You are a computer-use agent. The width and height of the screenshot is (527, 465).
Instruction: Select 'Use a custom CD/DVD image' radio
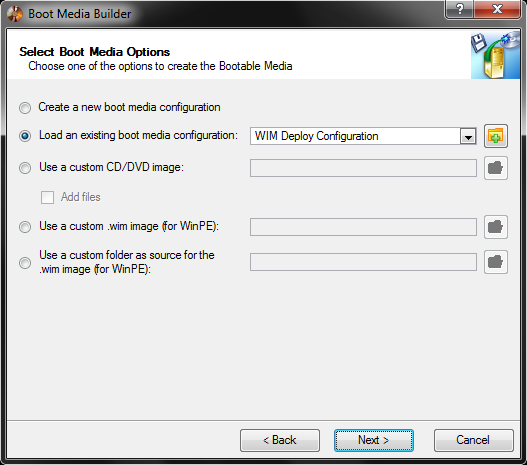[x=25, y=167]
